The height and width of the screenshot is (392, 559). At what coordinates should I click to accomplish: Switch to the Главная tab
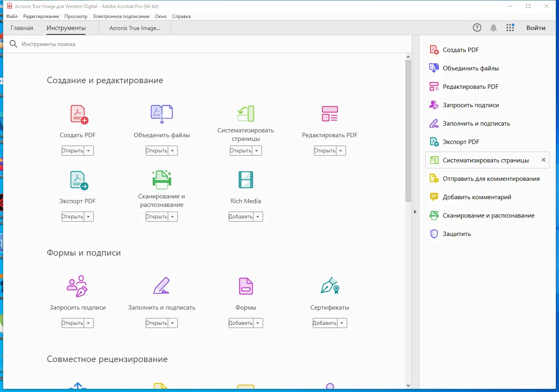click(22, 28)
